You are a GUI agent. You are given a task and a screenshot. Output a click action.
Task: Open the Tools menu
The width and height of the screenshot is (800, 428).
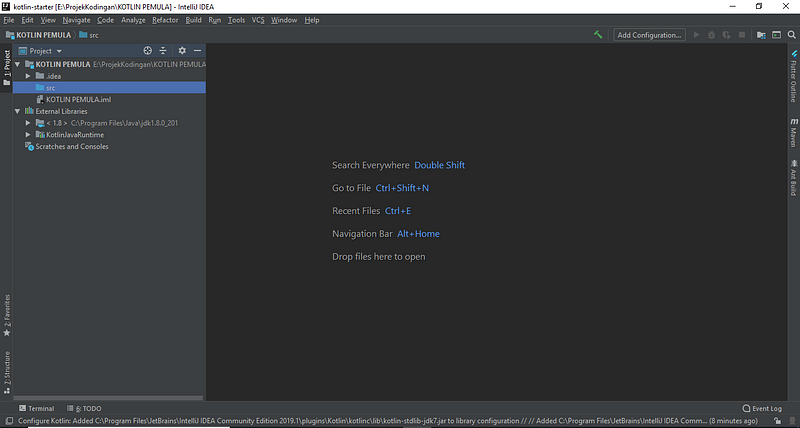(x=236, y=20)
